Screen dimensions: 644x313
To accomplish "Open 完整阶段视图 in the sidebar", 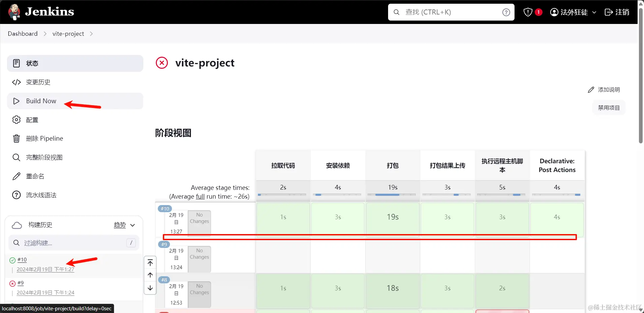I will (x=75, y=157).
